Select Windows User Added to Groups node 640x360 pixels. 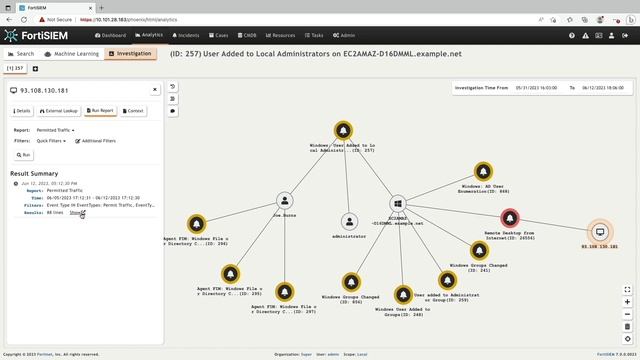403,295
